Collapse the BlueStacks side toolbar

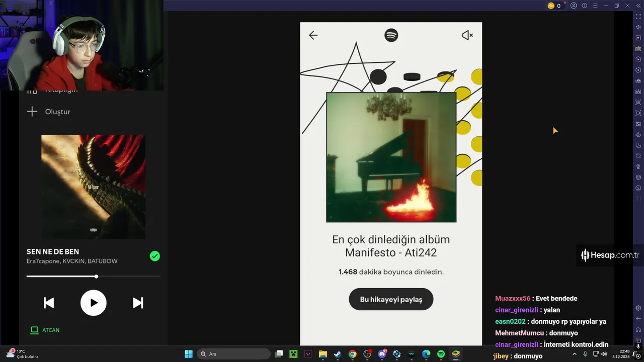coord(638,6)
